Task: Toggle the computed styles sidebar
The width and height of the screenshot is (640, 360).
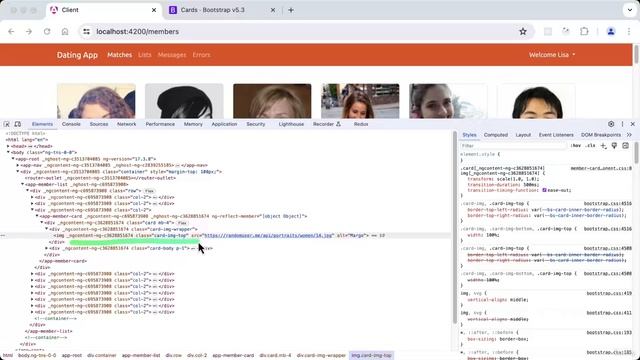Action: click(x=625, y=146)
